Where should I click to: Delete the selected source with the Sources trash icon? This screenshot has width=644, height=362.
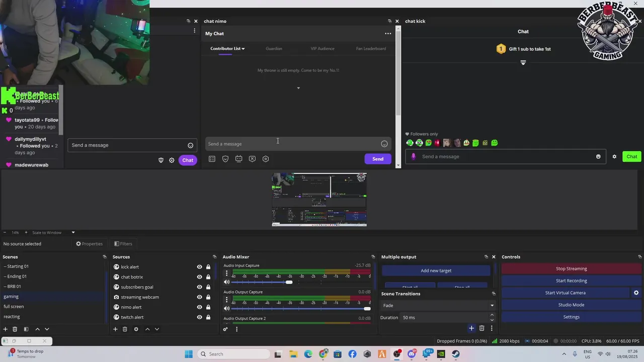click(x=125, y=329)
